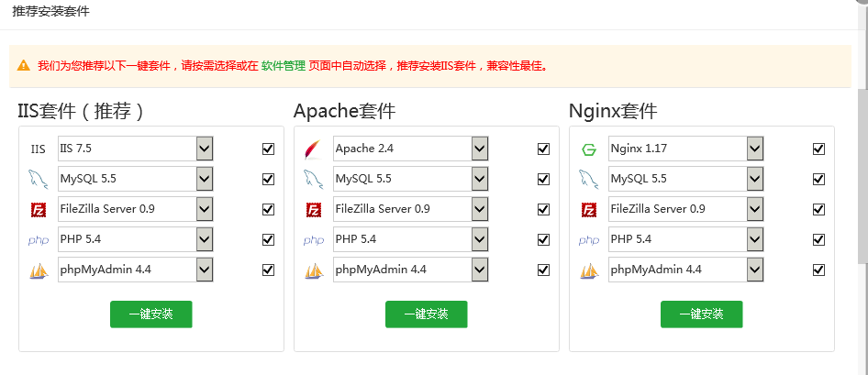This screenshot has height=375, width=868.
Task: Uncheck PHP 5.4 in the Nginx suite
Action: coord(818,239)
